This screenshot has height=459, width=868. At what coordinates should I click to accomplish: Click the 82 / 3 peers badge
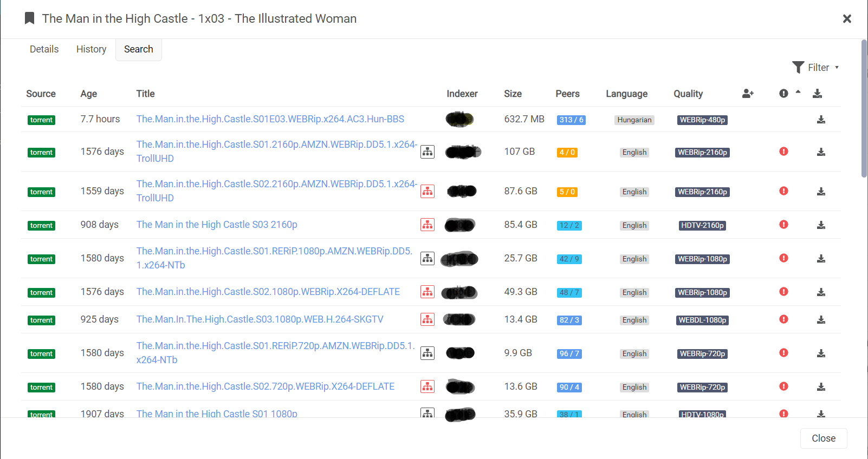pos(569,320)
